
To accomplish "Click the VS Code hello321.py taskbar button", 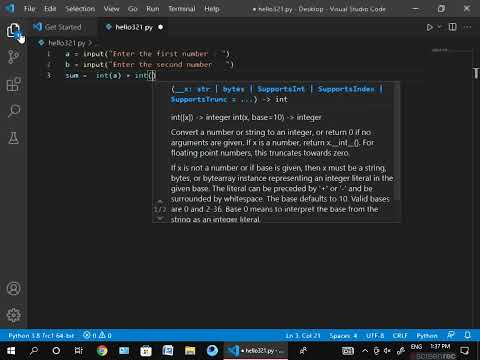I will (256, 351).
